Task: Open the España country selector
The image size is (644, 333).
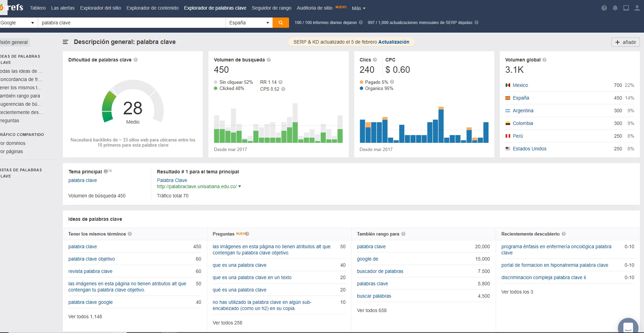Action: pyautogui.click(x=249, y=23)
